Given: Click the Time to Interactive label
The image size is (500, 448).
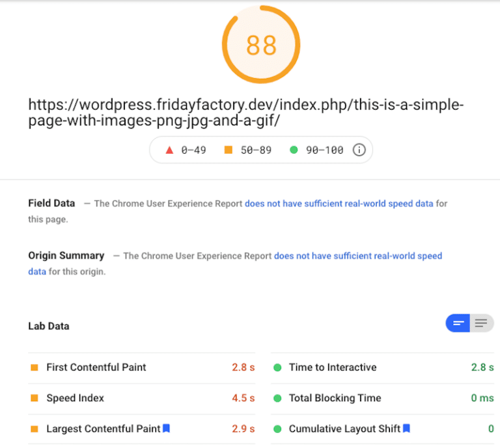Looking at the screenshot, I should click(333, 367).
